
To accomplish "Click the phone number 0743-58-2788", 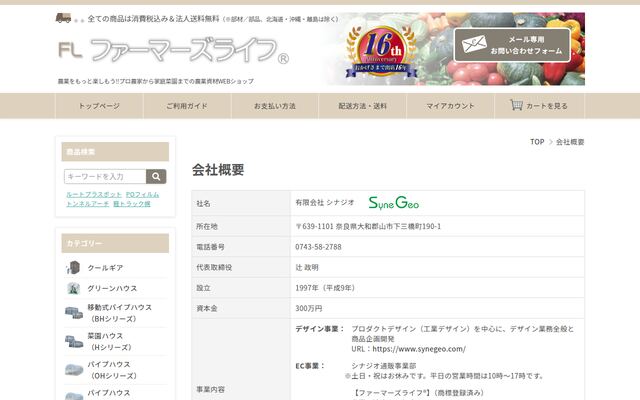I will pyautogui.click(x=318, y=247).
